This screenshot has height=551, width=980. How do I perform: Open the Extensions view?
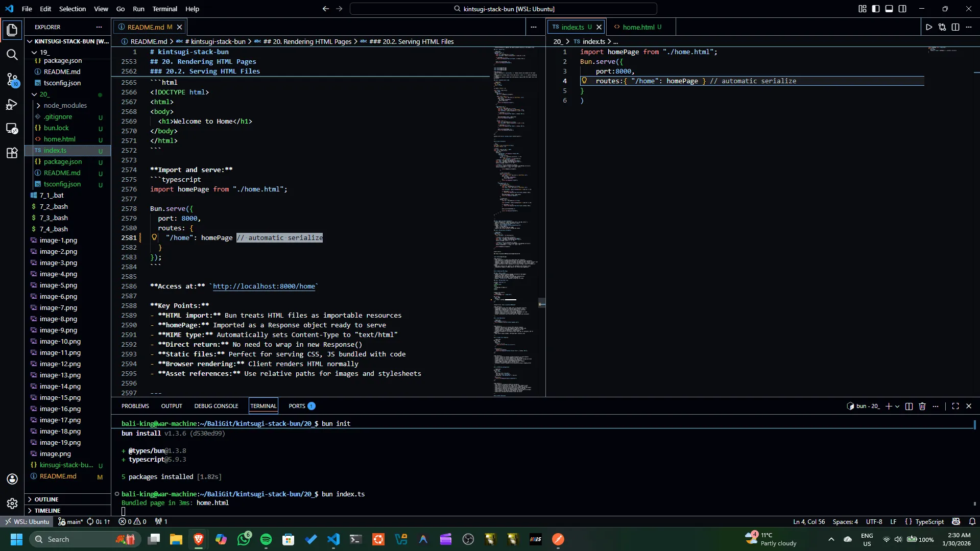12,153
